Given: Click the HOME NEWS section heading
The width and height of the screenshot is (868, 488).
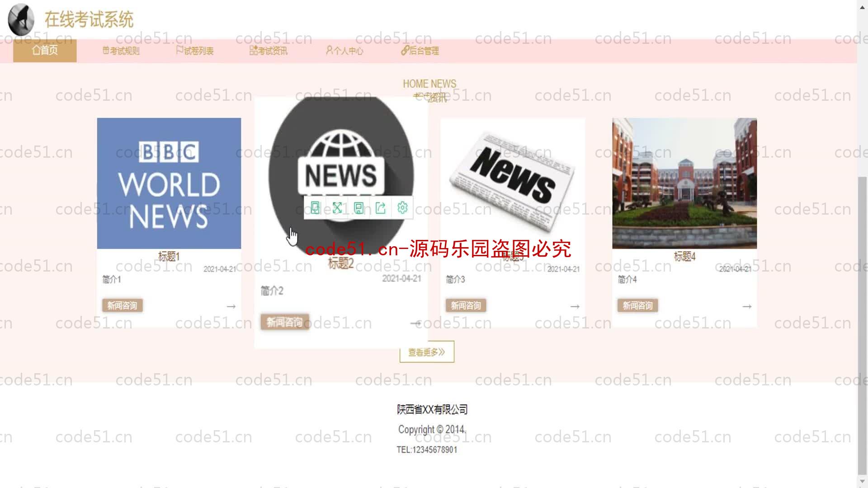Looking at the screenshot, I should (x=429, y=84).
